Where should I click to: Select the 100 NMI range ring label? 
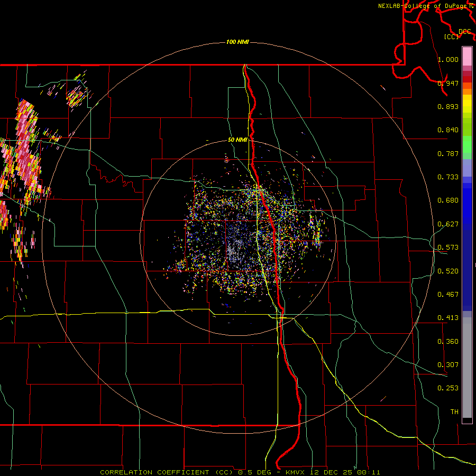[x=237, y=42]
